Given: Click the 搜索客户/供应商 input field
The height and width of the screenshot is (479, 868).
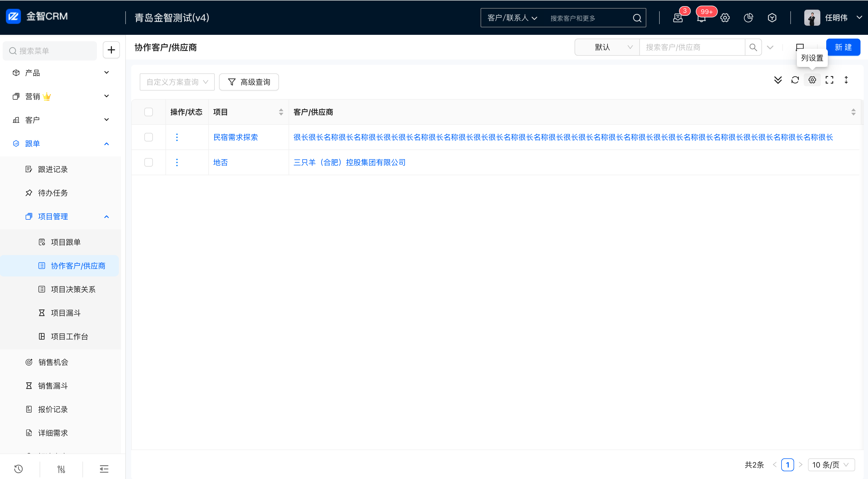Looking at the screenshot, I should (x=692, y=47).
